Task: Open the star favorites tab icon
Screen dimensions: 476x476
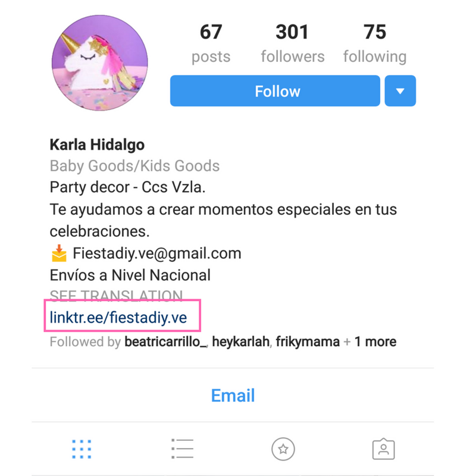Action: 283,449
